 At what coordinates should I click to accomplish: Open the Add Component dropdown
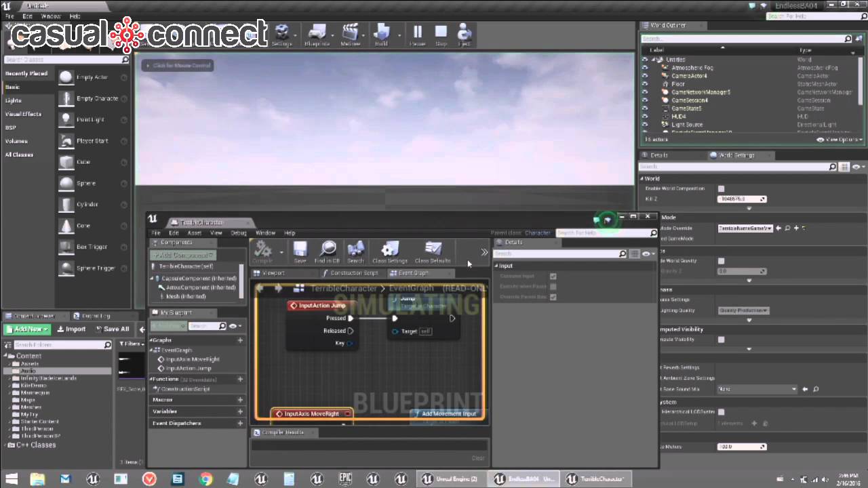click(182, 256)
